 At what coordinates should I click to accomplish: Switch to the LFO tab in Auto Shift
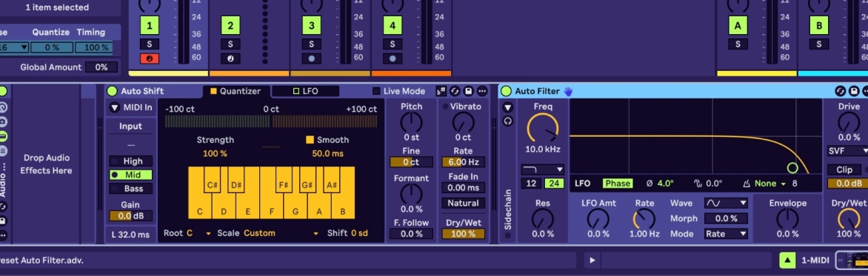pos(306,91)
